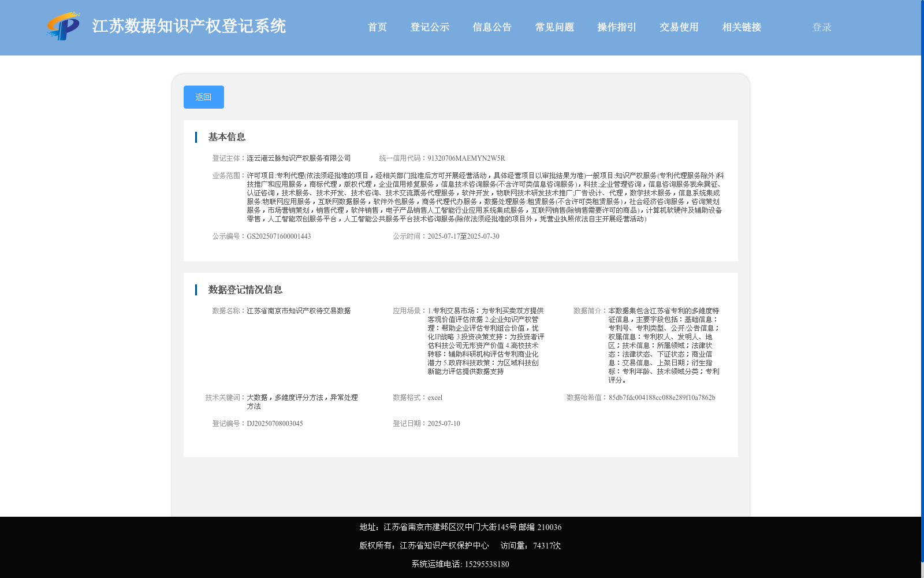Select credit code 91320706MAEMYN2W5R
This screenshot has width=924, height=578.
click(x=466, y=158)
